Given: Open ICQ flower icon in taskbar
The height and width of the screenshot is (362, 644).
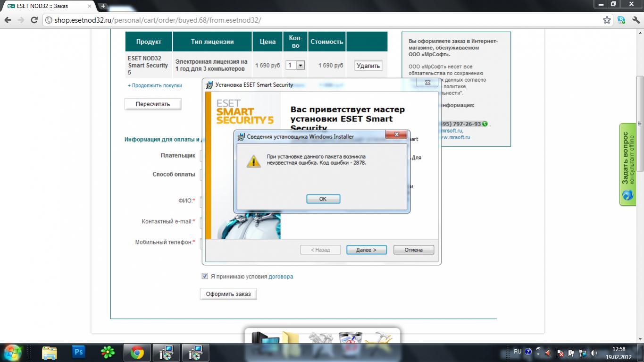Looking at the screenshot, I should coord(108,352).
